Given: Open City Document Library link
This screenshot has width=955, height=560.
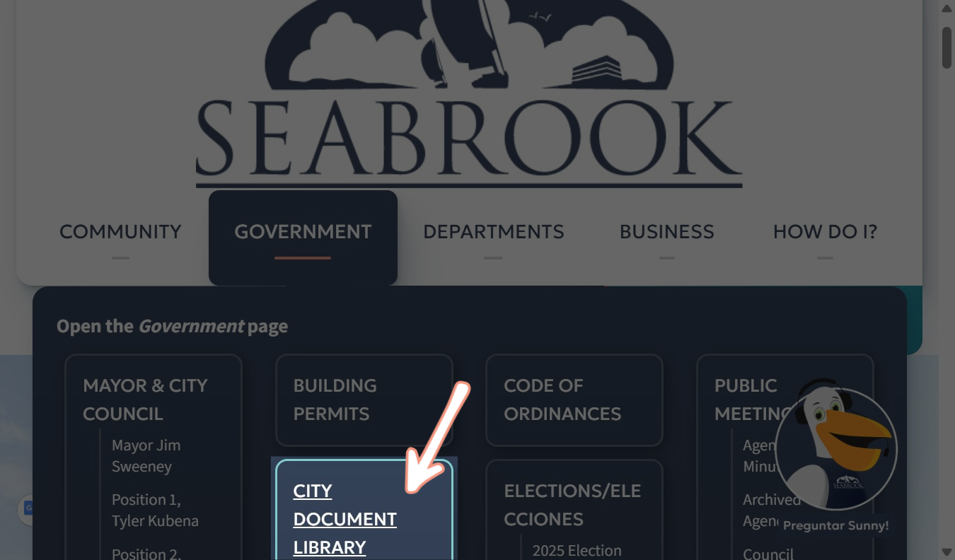Looking at the screenshot, I should (345, 519).
